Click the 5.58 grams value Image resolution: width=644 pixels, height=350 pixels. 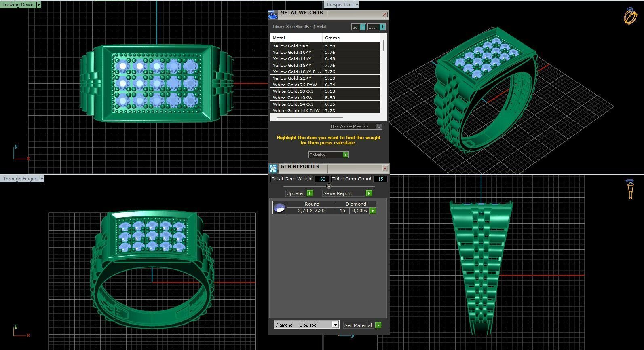click(330, 46)
